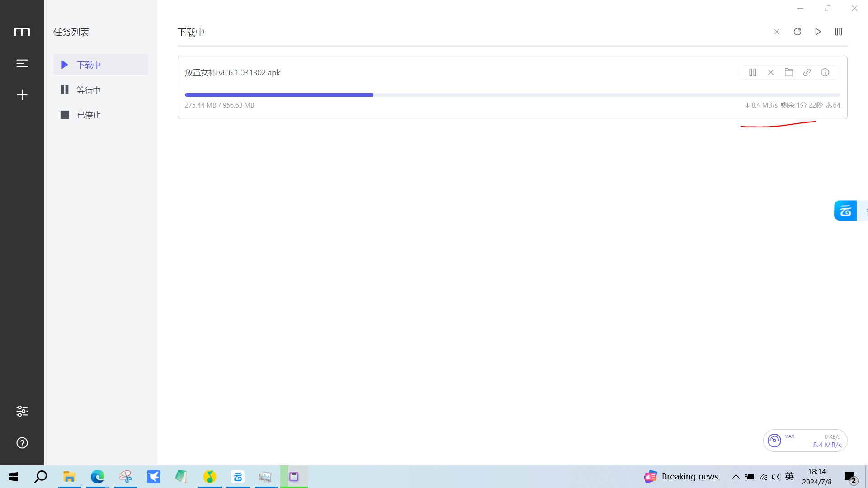Screen dimensions: 868x488
Task: Click the speedometer speed limit widget
Action: (x=774, y=440)
